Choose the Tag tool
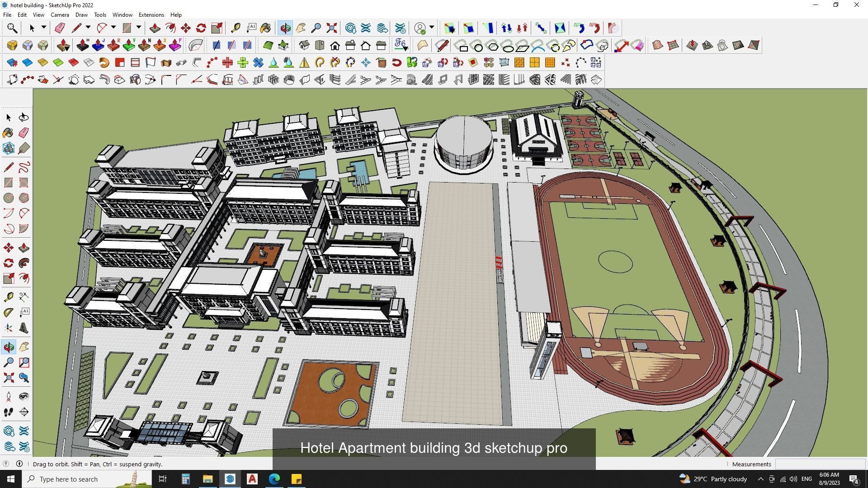This screenshot has height=488, width=868. (x=24, y=148)
